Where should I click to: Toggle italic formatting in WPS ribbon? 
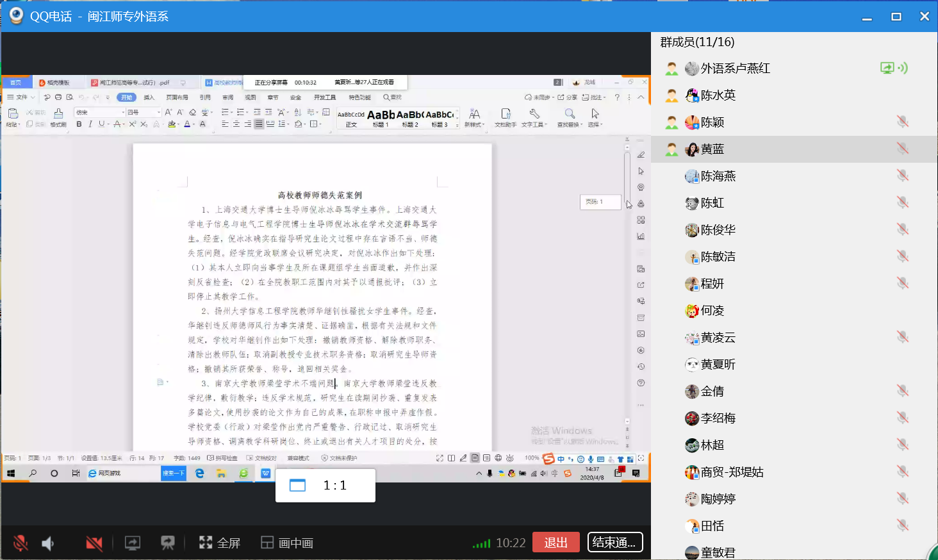(90, 124)
